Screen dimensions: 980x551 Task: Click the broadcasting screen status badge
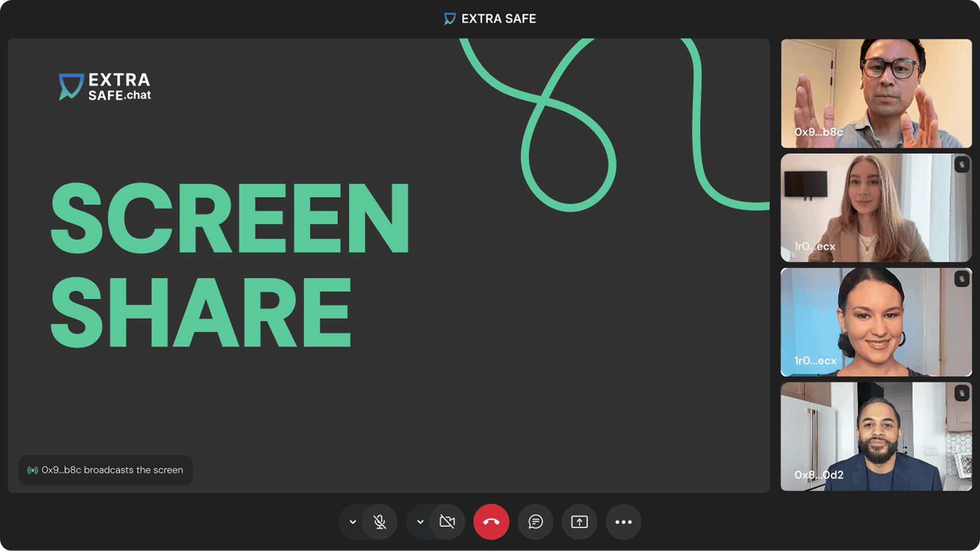pos(106,470)
